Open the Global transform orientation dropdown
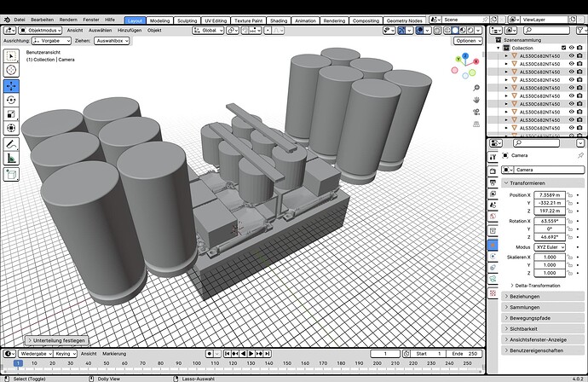This screenshot has width=588, height=382. pos(208,31)
